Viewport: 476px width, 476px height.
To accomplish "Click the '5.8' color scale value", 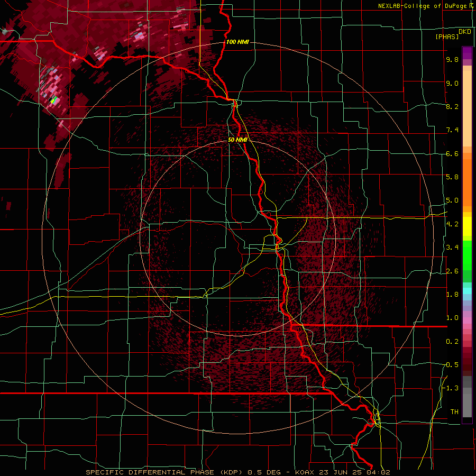I will 452,177.
